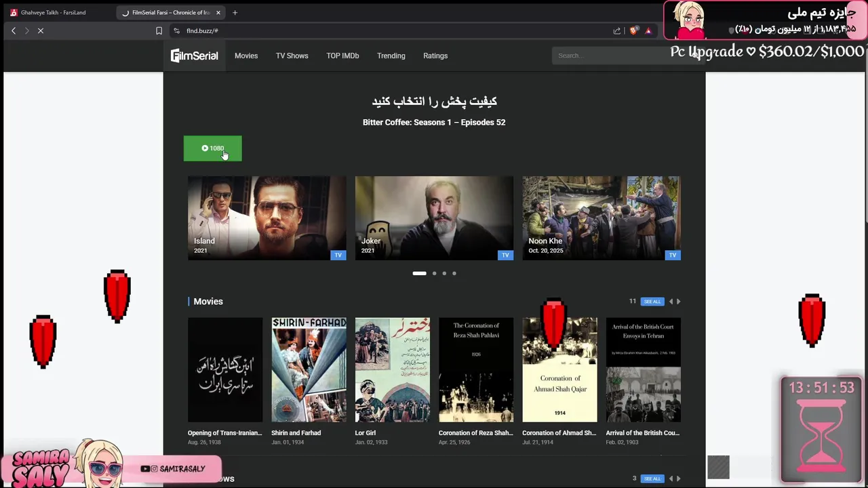Click the browser forward arrow

click(x=27, y=30)
